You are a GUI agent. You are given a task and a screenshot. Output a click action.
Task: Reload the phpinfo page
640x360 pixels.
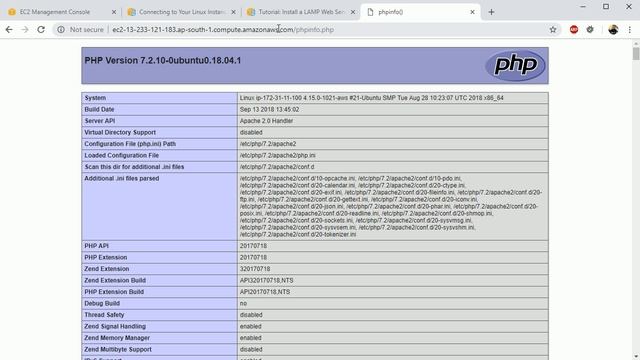point(41,29)
